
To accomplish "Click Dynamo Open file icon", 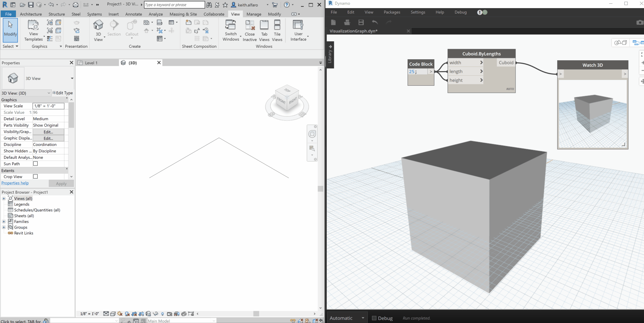I will coord(347,22).
